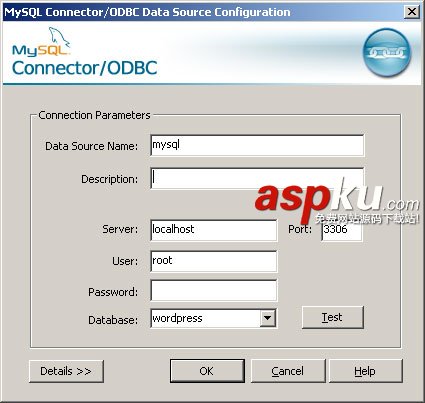Screen dimensions: 425x403
Task: Click the Data Source Name field
Action: pos(257,145)
